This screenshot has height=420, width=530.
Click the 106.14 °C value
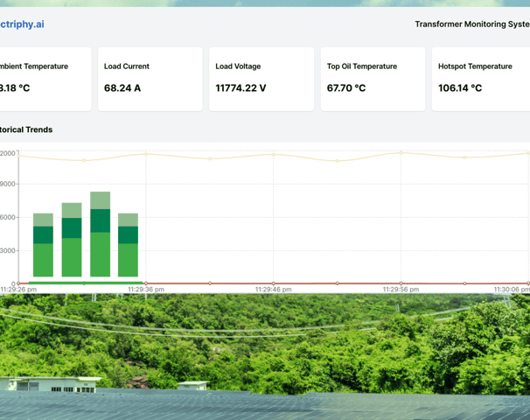pyautogui.click(x=460, y=87)
